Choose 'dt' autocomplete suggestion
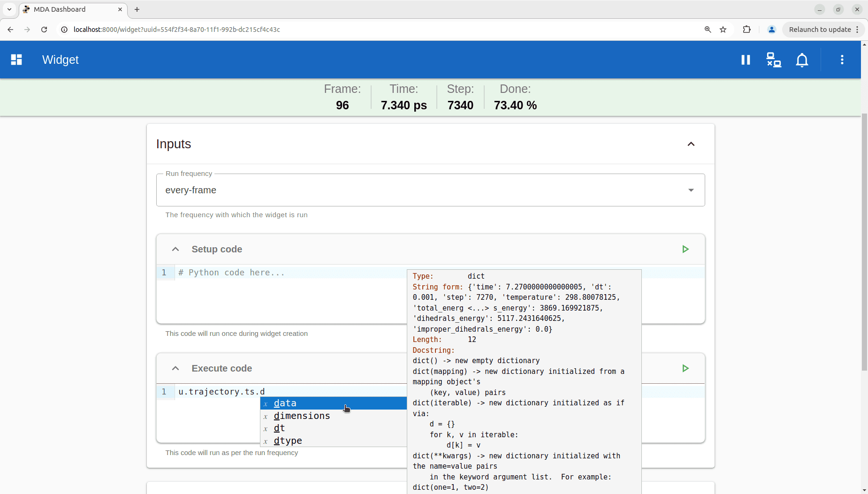 coord(334,428)
